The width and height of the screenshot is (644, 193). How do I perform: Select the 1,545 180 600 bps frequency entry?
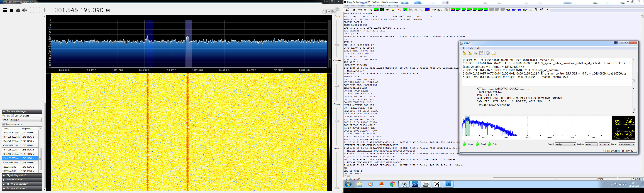coord(20,154)
